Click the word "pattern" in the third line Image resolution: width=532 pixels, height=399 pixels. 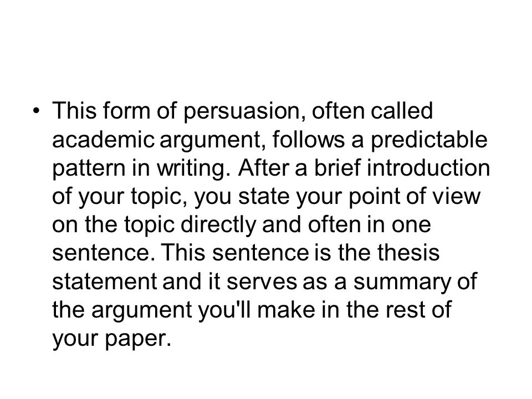click(89, 169)
